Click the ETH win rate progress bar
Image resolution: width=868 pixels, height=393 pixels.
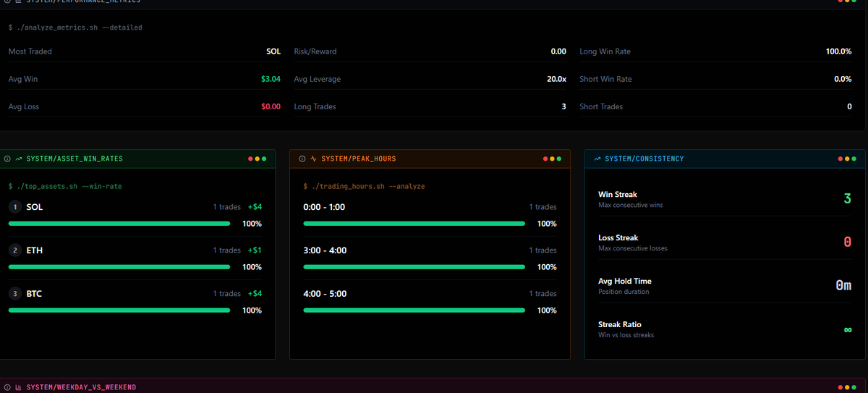coord(119,267)
